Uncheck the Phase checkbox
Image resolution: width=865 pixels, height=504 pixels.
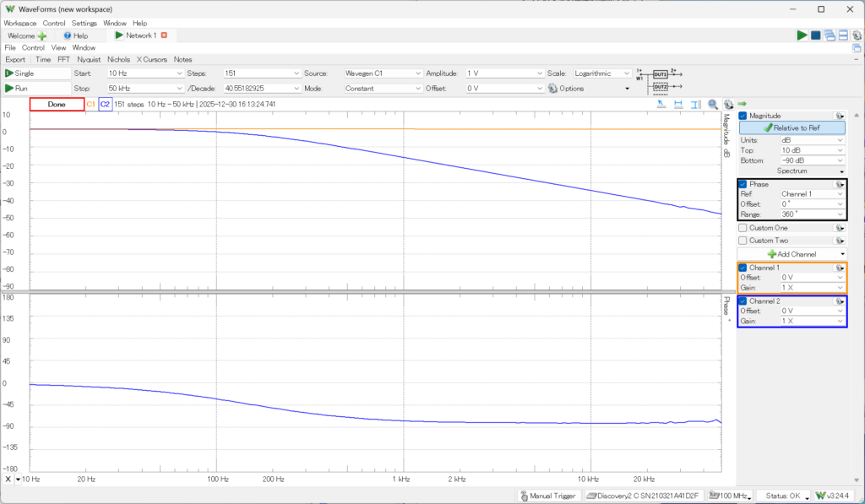[743, 184]
